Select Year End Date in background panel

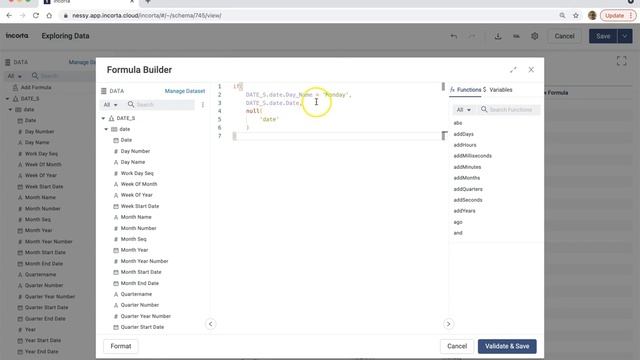point(41,352)
